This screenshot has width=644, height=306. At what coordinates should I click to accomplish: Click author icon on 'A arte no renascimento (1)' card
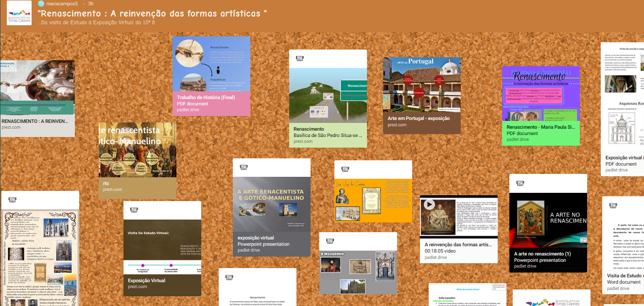tap(520, 183)
